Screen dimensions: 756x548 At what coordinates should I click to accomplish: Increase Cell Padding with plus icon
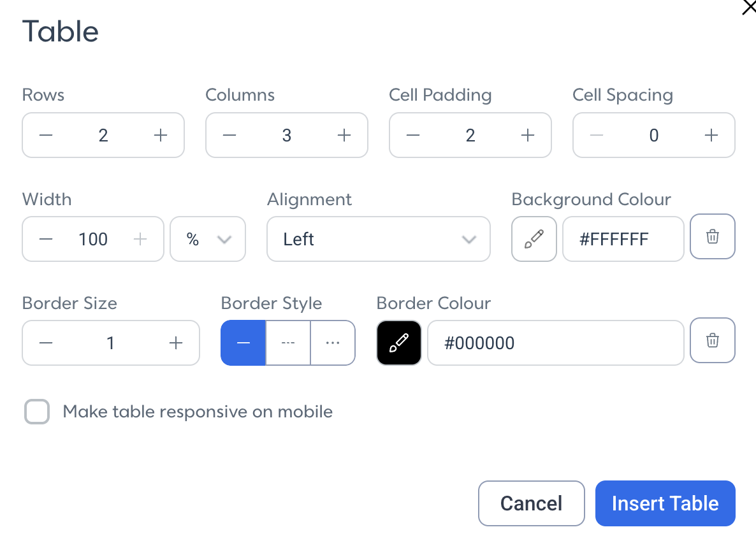click(x=528, y=136)
